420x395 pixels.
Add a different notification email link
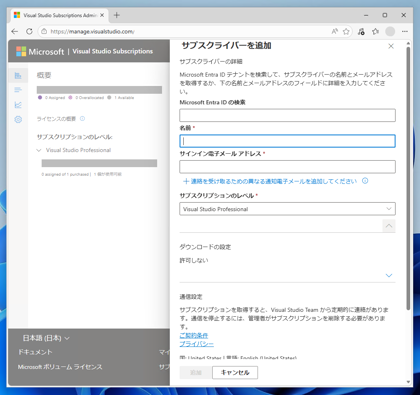[x=270, y=181]
